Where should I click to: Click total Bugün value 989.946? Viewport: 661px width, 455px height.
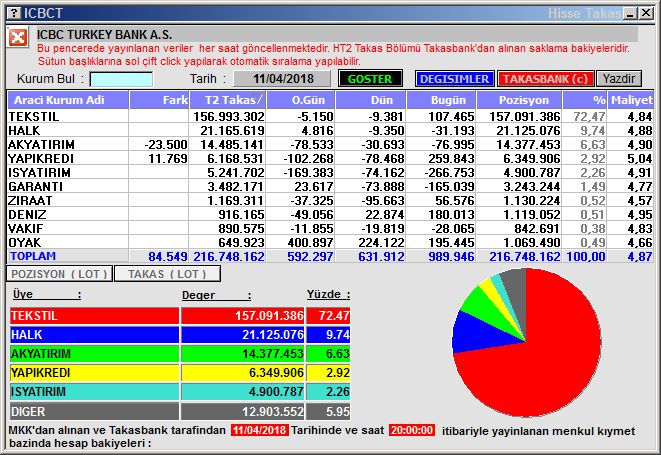click(x=451, y=256)
